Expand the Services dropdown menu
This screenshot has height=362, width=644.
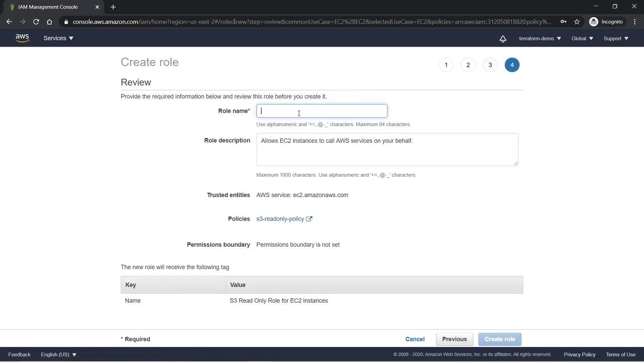[x=58, y=38]
